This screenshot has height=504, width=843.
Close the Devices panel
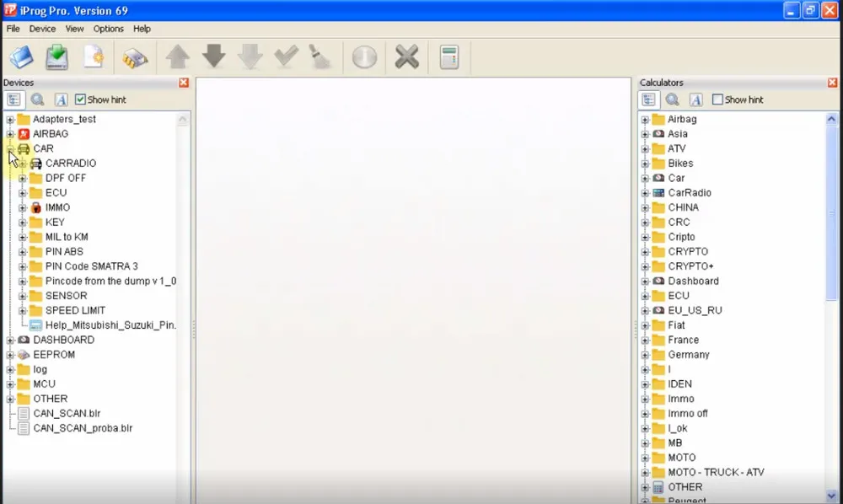184,83
